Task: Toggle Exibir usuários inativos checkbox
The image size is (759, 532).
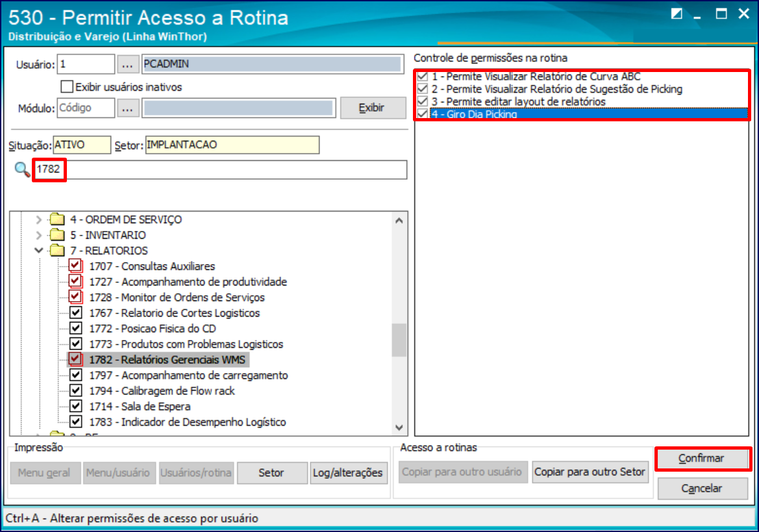Action: (x=67, y=87)
